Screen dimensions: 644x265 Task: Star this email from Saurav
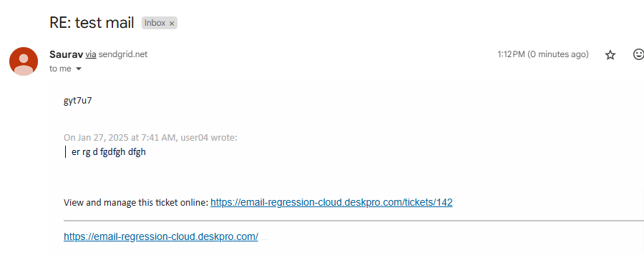coord(610,55)
